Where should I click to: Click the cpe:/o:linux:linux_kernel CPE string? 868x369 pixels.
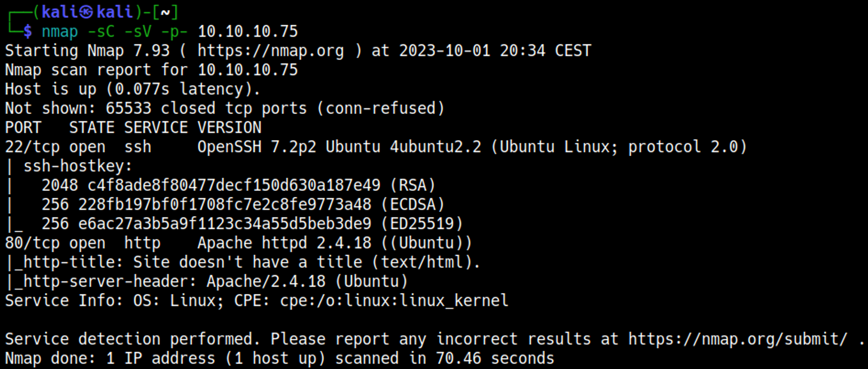[394, 300]
